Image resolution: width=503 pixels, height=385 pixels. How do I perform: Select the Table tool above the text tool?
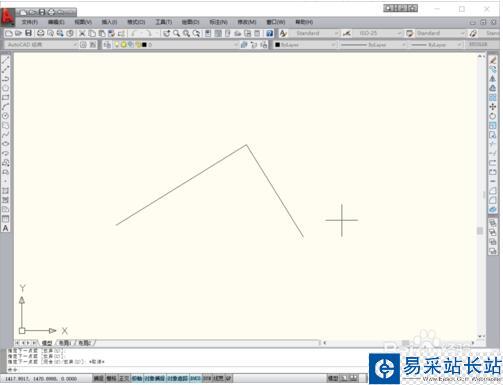6,219
